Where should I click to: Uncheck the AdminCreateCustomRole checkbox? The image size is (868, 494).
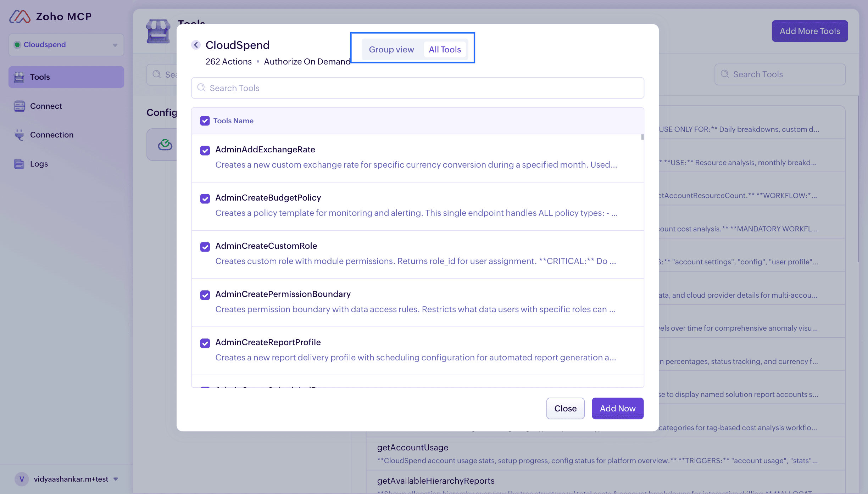[x=205, y=247]
